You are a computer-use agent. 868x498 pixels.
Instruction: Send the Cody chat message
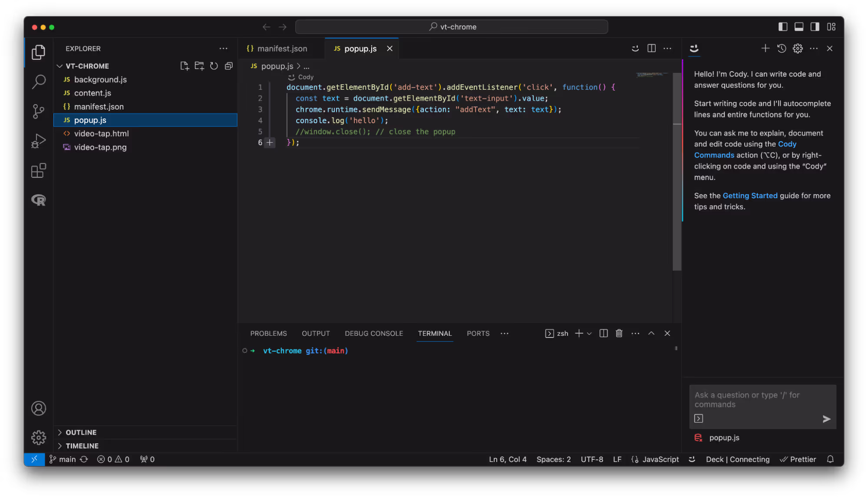(826, 419)
